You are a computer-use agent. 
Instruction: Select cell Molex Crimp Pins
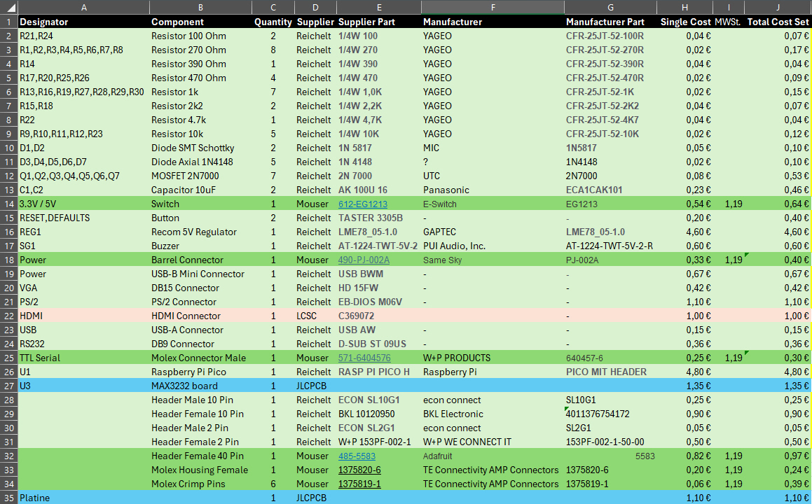pos(200,484)
